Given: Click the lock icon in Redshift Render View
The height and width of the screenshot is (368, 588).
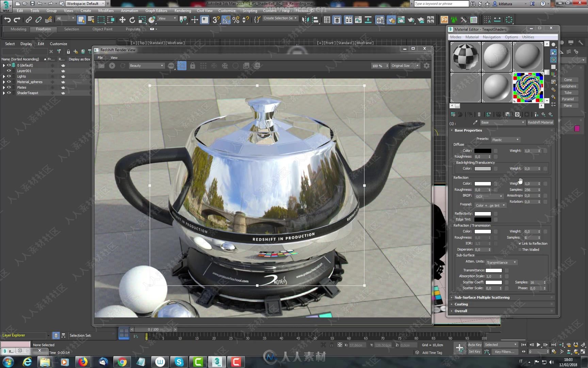Looking at the screenshot, I should click(x=193, y=65).
